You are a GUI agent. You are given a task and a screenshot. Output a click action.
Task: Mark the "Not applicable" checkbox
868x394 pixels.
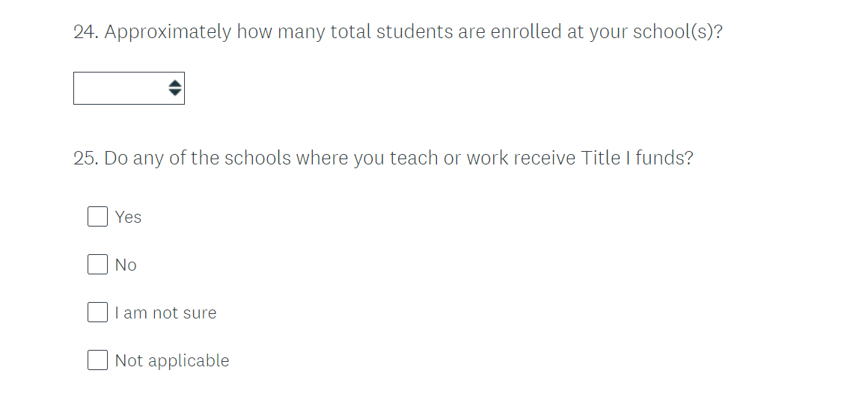pos(97,360)
